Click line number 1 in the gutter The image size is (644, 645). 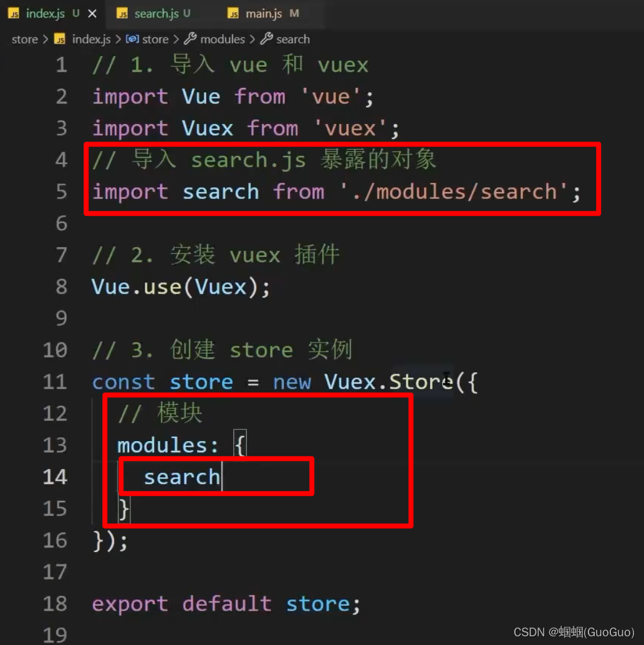(61, 65)
